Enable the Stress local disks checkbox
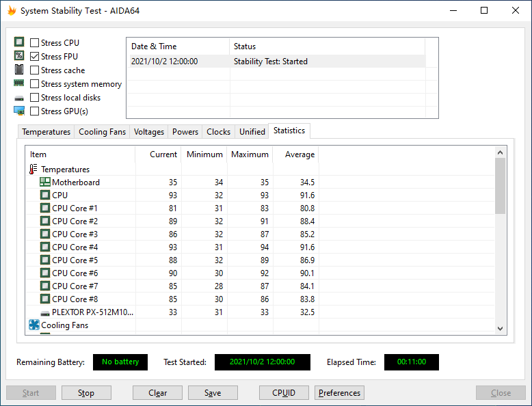Viewport: 532px width, 406px height. pos(34,97)
